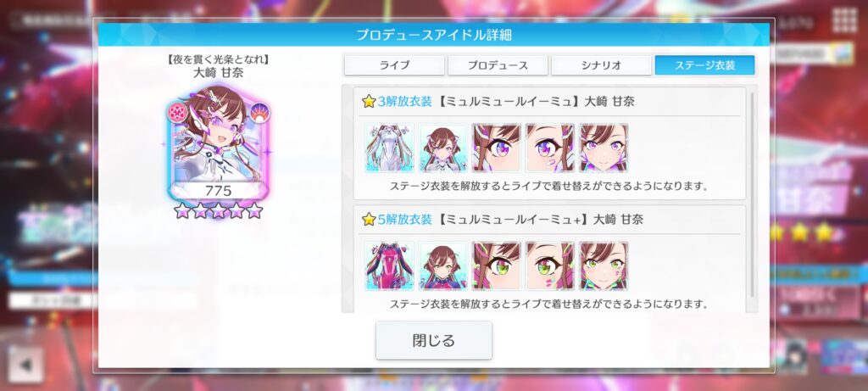Click the white full-body costume icon
The height and width of the screenshot is (391, 868).
coord(390,148)
